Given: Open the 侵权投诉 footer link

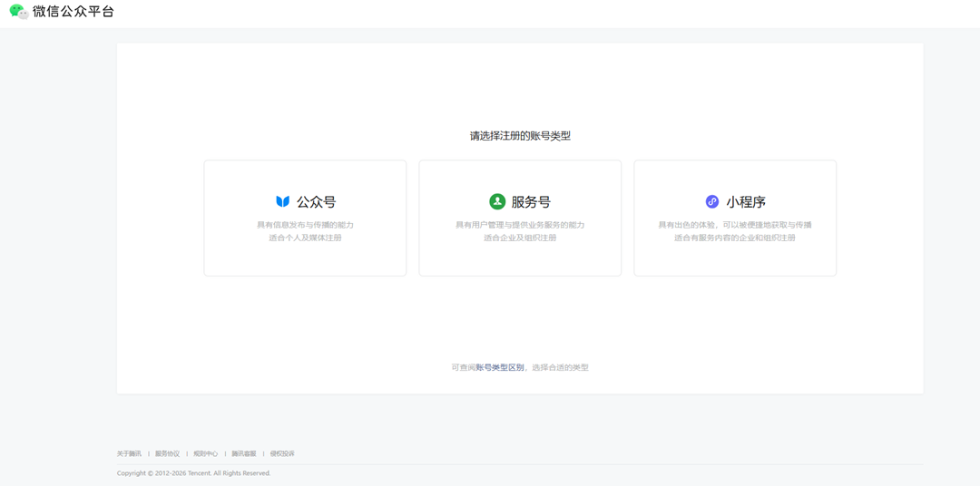Looking at the screenshot, I should (x=282, y=453).
